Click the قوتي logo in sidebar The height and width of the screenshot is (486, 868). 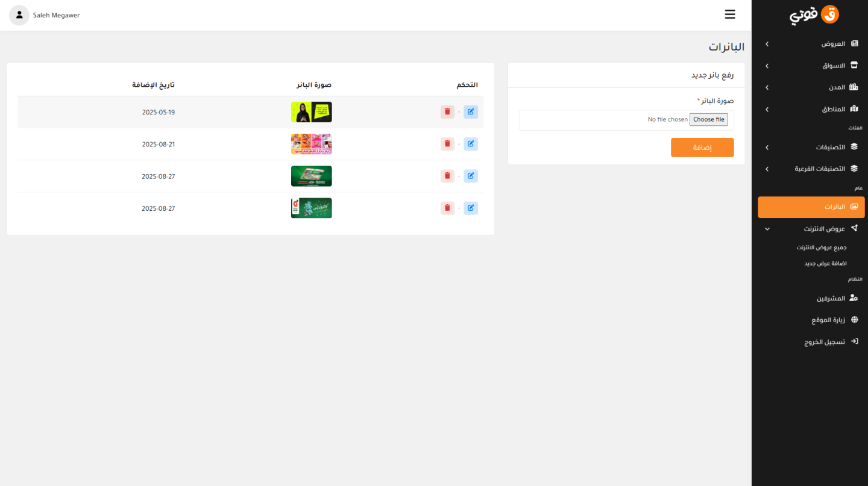[814, 15]
